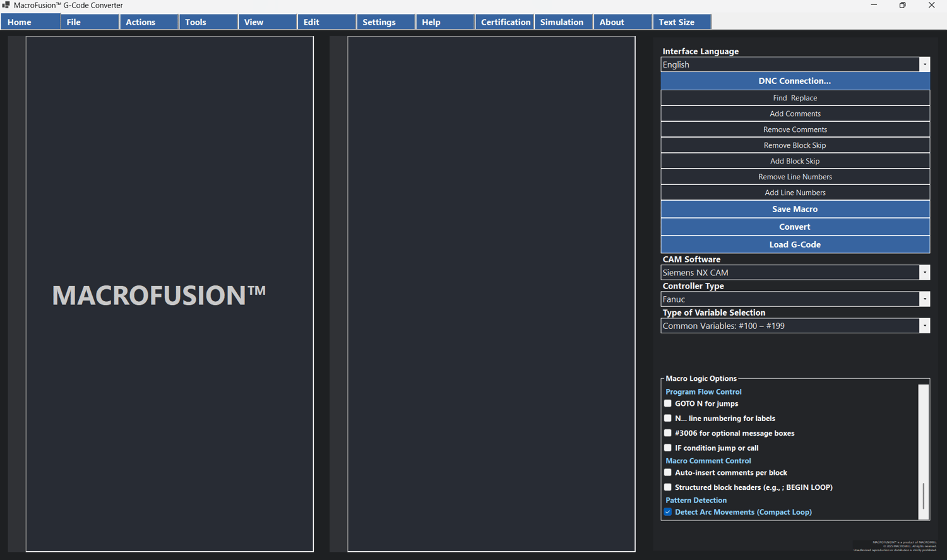Open the Actions menu

[x=149, y=22]
